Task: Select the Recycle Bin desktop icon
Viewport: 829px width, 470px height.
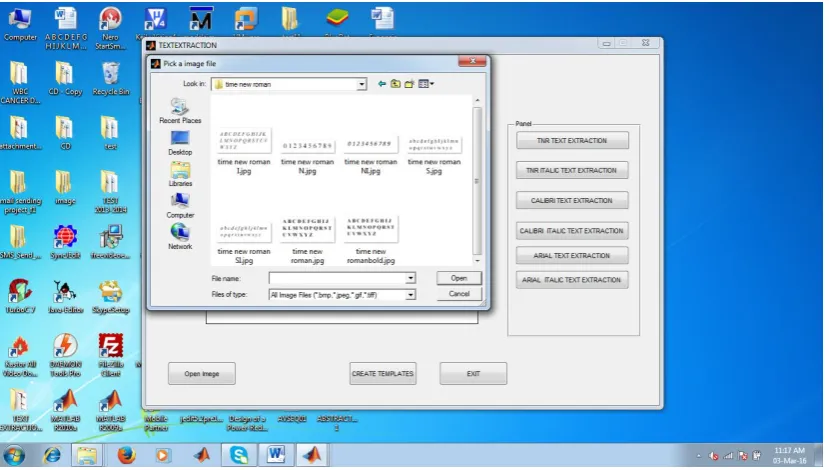Action: pyautogui.click(x=110, y=79)
